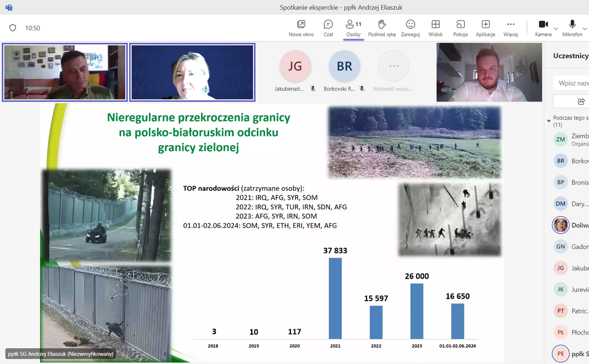Open meeting in Nowe okno
589x364 pixels.
(x=301, y=28)
